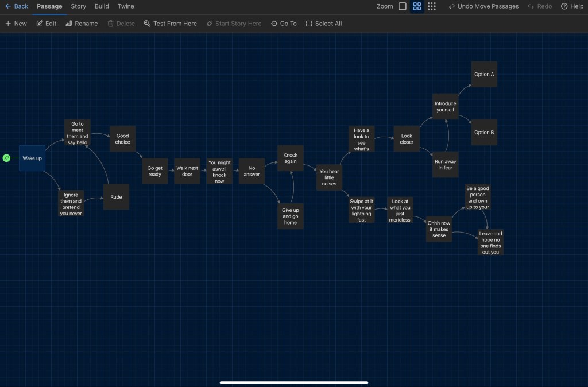Switch to medium zoom grid icon
This screenshot has height=387, width=588.
point(417,6)
